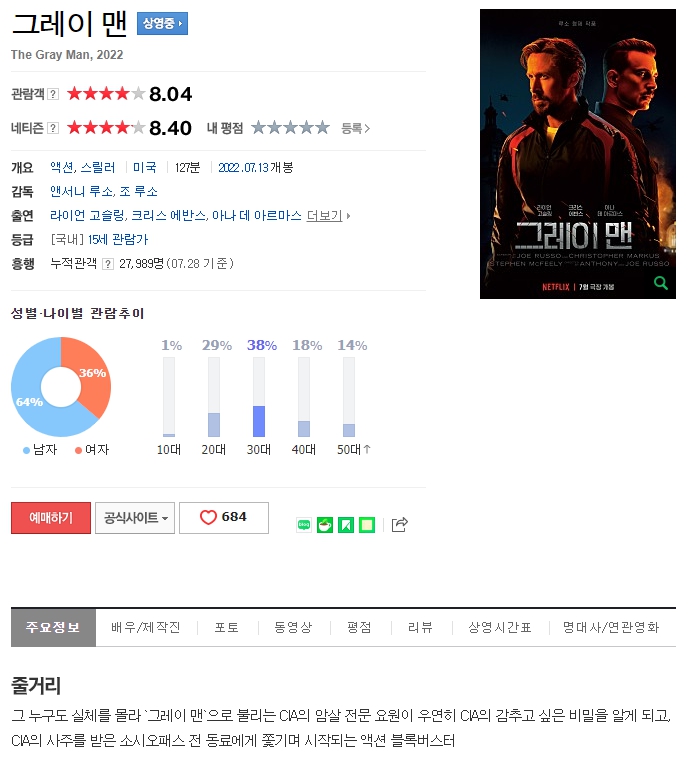693x771 pixels.
Task: Set my rating using gray stars
Action: pos(290,128)
